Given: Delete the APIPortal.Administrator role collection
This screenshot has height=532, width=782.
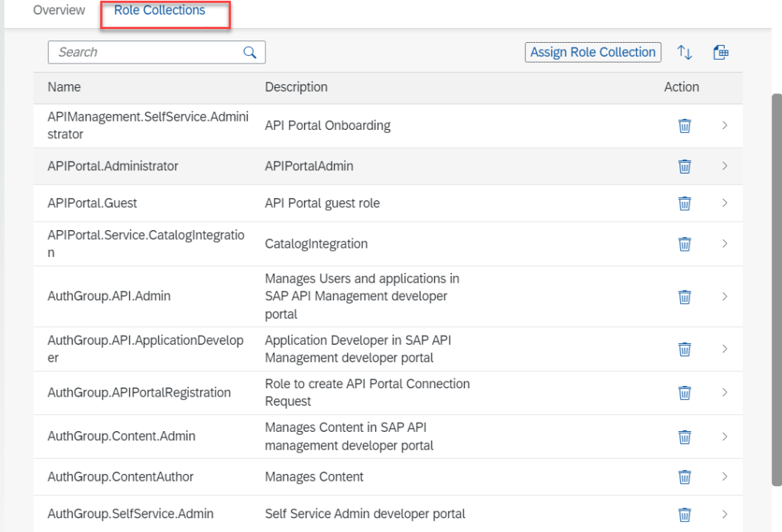Looking at the screenshot, I should click(684, 166).
